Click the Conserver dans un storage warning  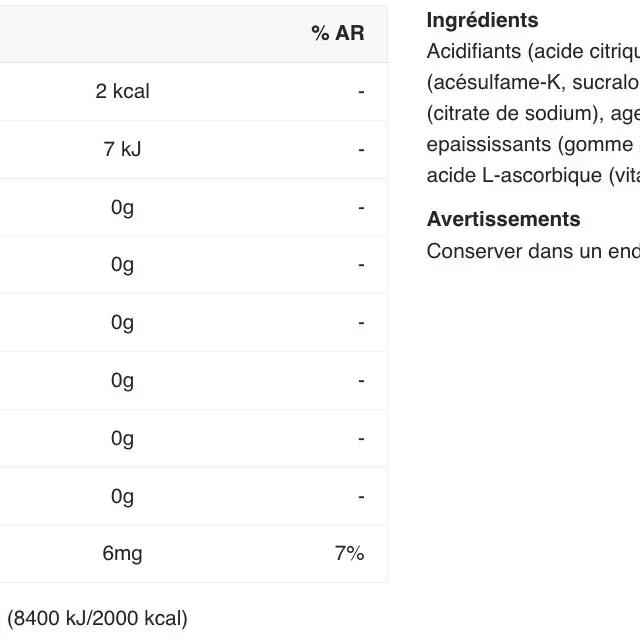tap(532, 251)
